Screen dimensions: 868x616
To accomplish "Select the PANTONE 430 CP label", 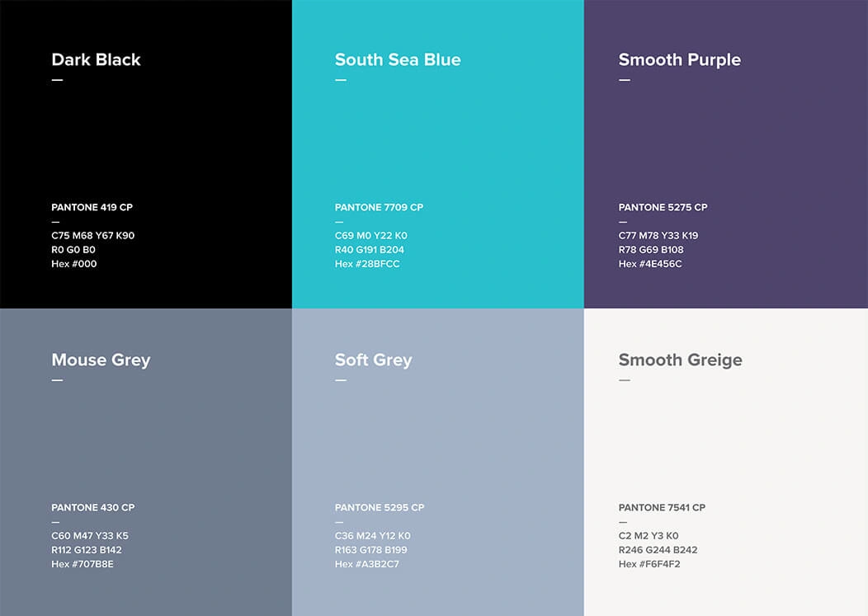I will point(93,507).
